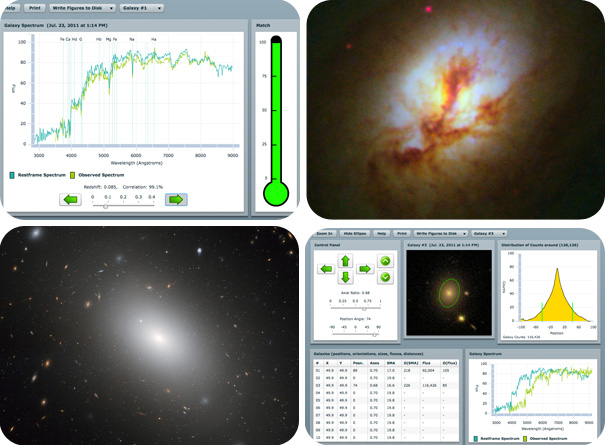This screenshot has width=605, height=445.
Task: Click the Ha spectral line label
Action: click(154, 39)
